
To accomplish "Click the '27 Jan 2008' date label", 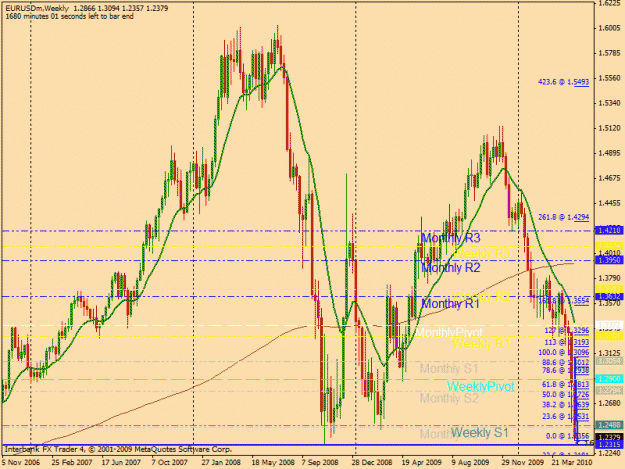I will [x=221, y=463].
